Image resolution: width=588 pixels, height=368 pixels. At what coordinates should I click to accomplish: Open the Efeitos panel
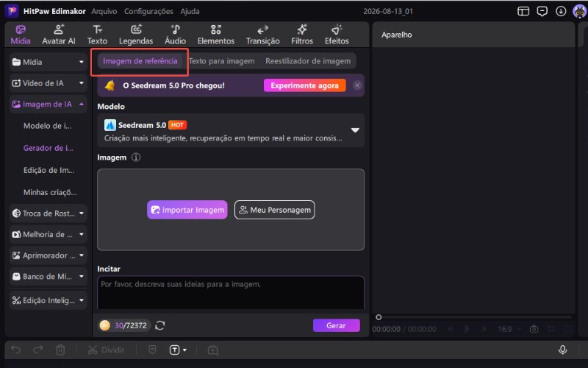[337, 35]
